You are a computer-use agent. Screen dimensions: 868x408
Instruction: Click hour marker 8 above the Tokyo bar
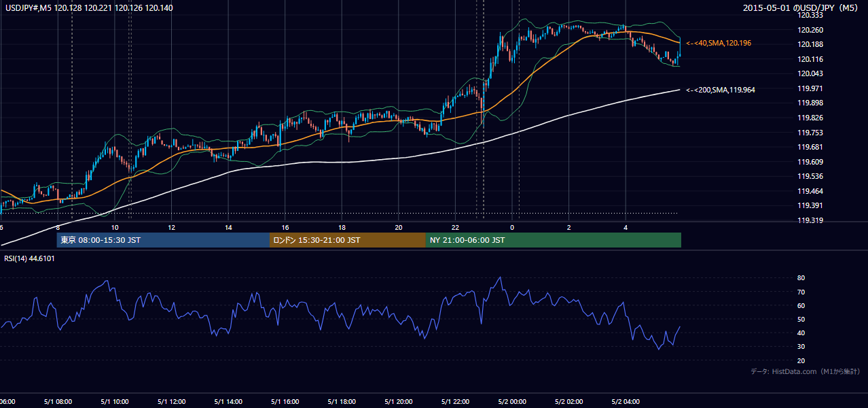pos(58,228)
